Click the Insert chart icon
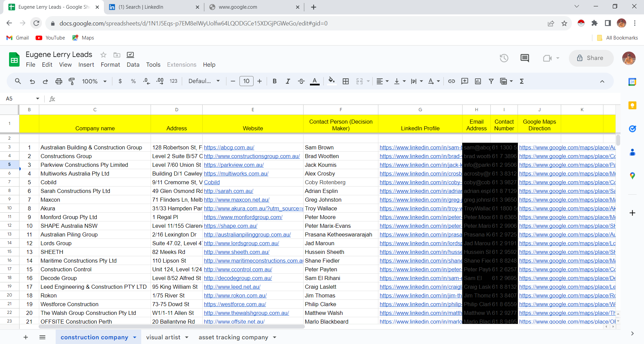Screen dimensions: 644x344 [x=478, y=81]
